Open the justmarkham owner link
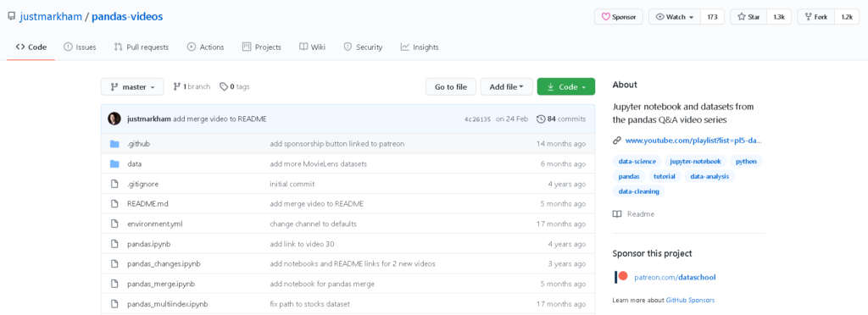Image resolution: width=868 pixels, height=315 pixels. [52, 17]
